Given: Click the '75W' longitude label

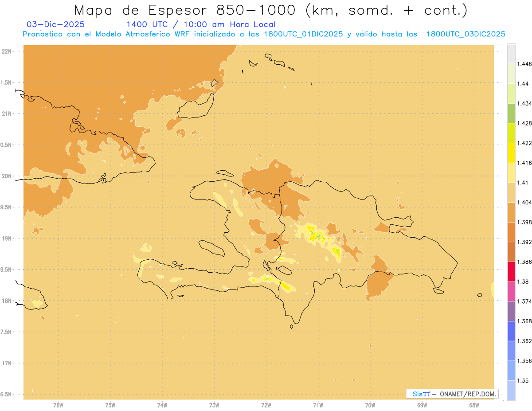Looking at the screenshot, I should click(x=110, y=405).
